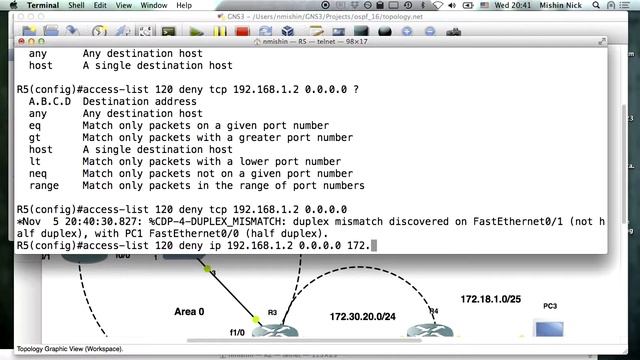This screenshot has width=640, height=360.
Task: Open the Edit menu
Action: [100, 5]
